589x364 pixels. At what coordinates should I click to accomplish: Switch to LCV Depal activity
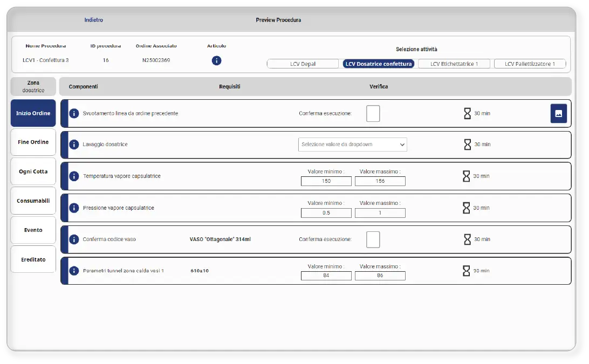303,64
